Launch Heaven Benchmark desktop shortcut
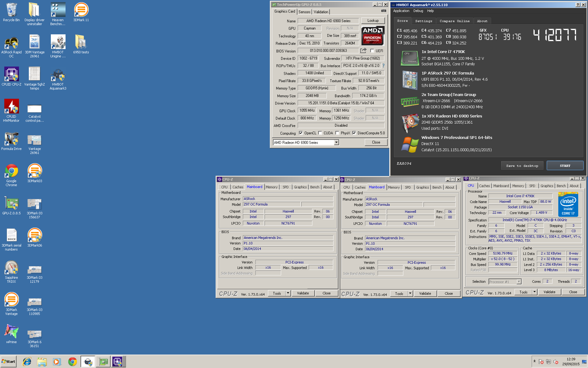 (x=58, y=14)
